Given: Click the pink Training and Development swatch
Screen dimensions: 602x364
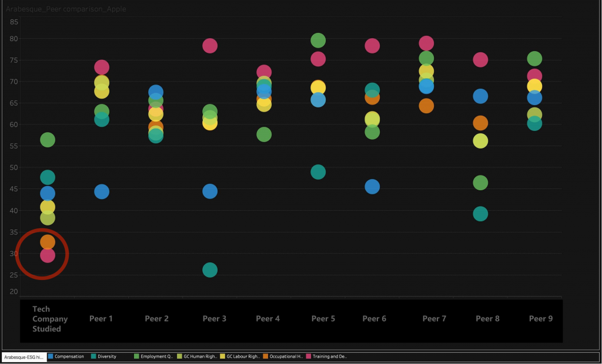Looking at the screenshot, I should click(x=309, y=356).
